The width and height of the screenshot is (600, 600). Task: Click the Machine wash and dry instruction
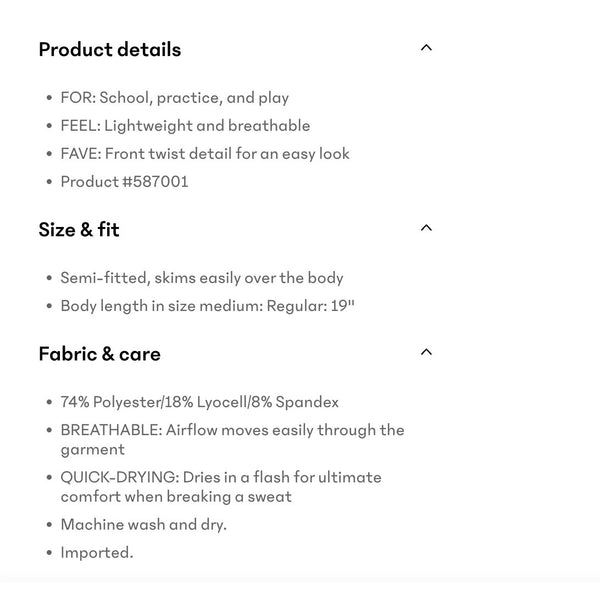143,524
